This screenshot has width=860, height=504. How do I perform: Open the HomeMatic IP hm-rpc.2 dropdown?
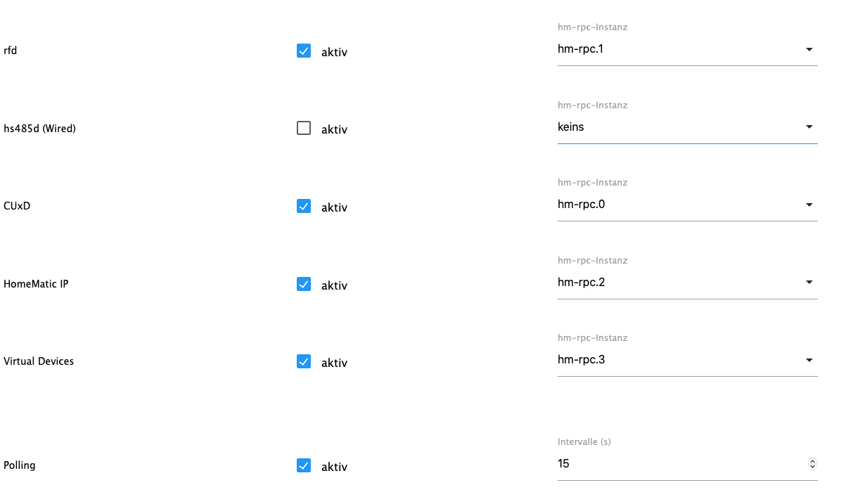687,283
